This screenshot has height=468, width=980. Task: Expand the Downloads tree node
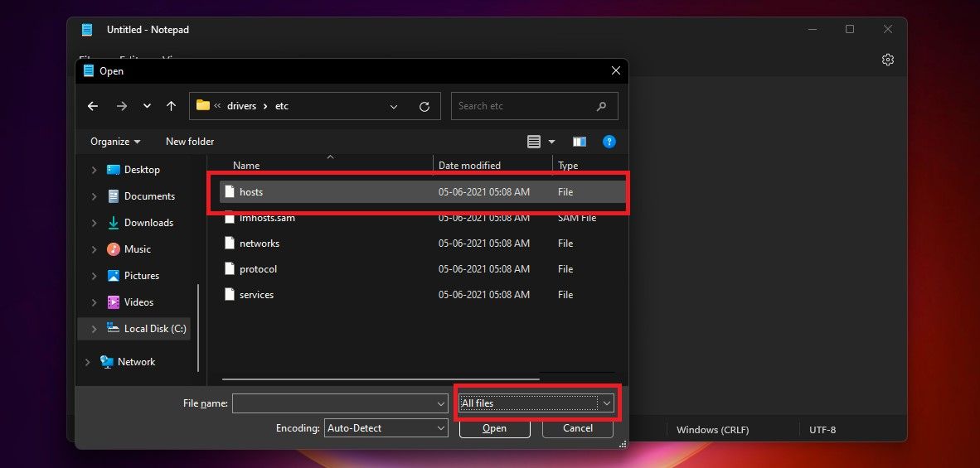pos(95,223)
